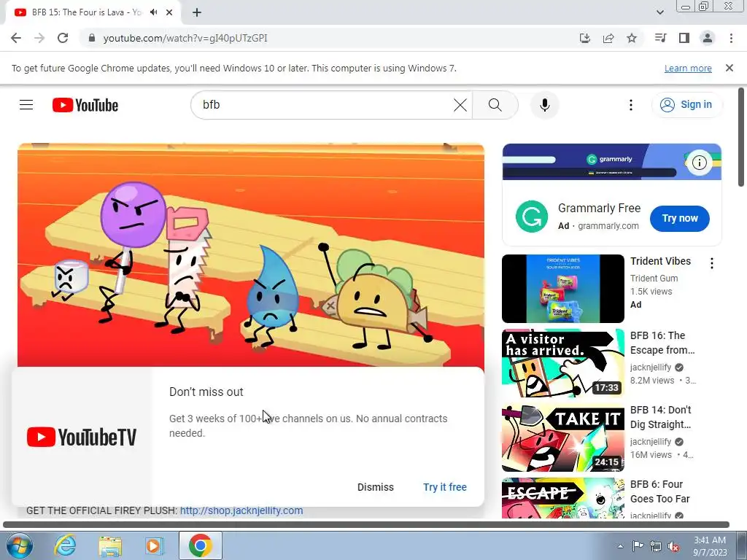The width and height of the screenshot is (747, 560).
Task: Submit search with magnifier button
Action: 495,105
